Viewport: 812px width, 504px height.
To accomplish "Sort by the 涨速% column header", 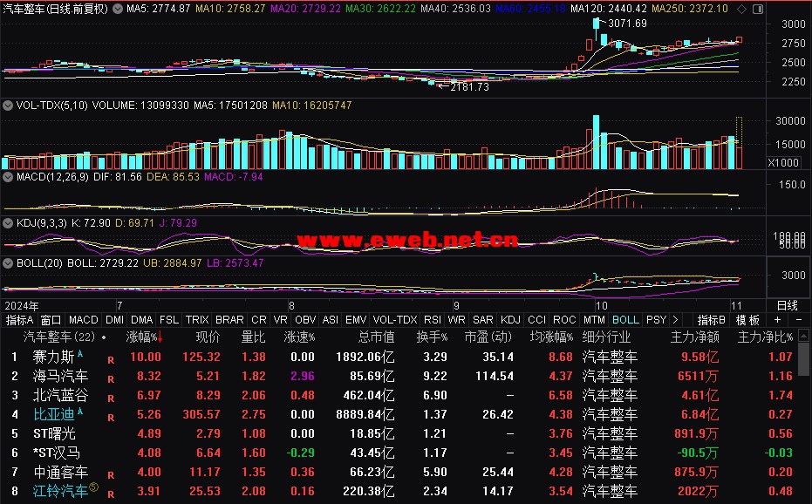I will pos(299,337).
